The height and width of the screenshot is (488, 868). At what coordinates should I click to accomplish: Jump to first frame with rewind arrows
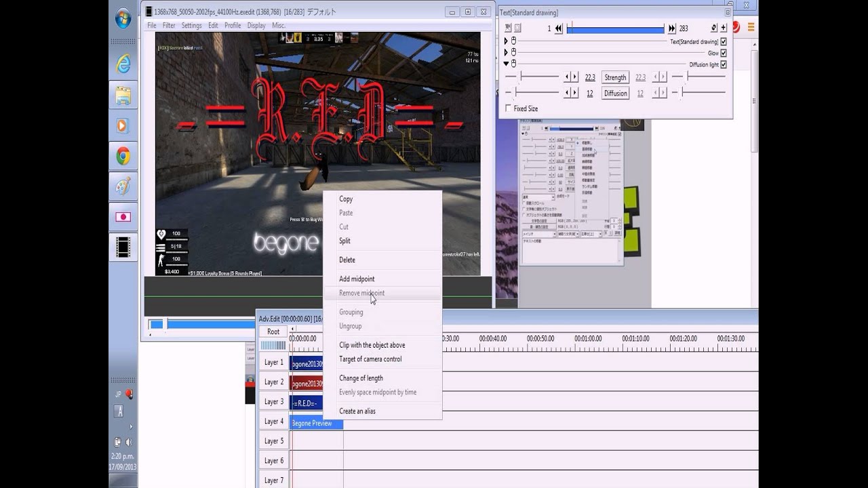[x=559, y=28]
